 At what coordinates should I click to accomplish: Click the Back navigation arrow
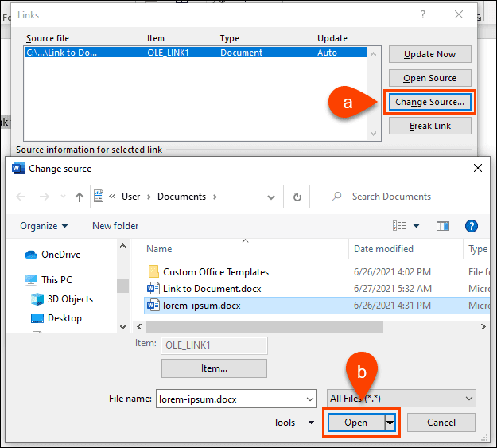[x=22, y=197]
